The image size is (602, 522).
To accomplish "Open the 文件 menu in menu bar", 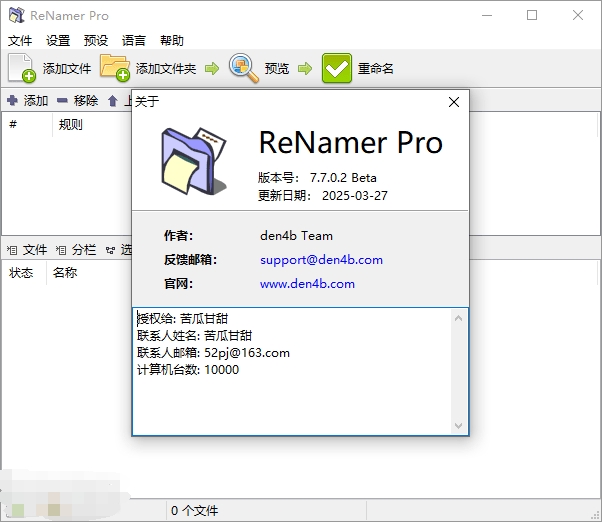I will [x=20, y=41].
